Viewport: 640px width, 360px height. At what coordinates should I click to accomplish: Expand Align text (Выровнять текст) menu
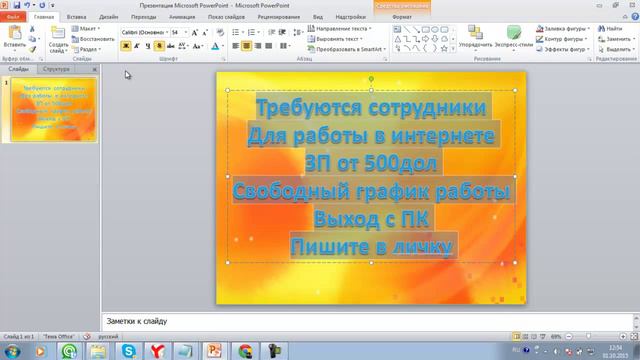coord(335,39)
